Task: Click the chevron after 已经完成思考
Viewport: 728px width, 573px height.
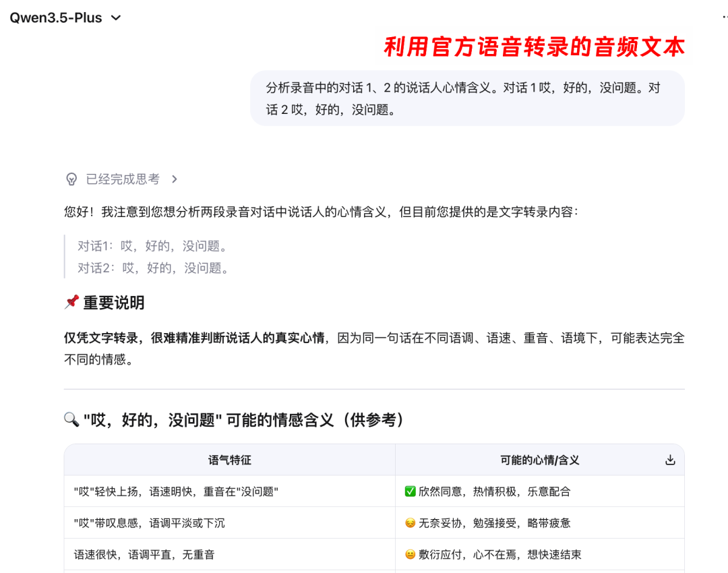Action: click(174, 179)
